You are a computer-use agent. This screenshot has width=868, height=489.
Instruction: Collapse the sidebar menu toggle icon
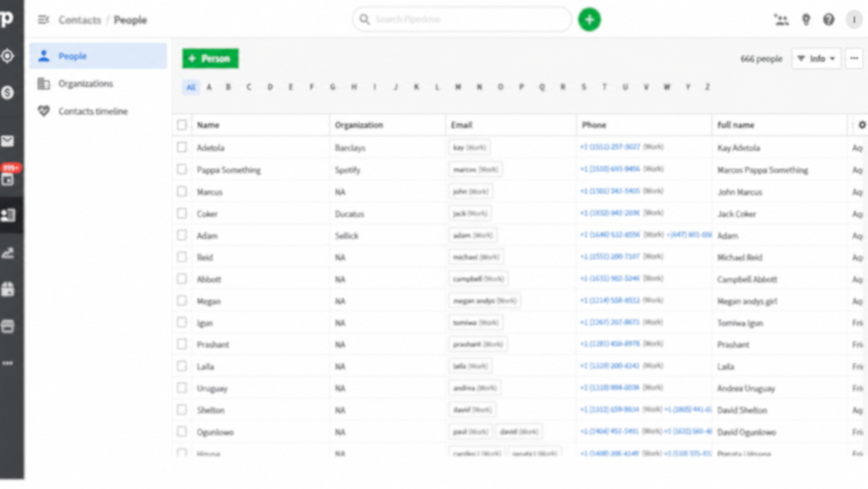click(43, 20)
